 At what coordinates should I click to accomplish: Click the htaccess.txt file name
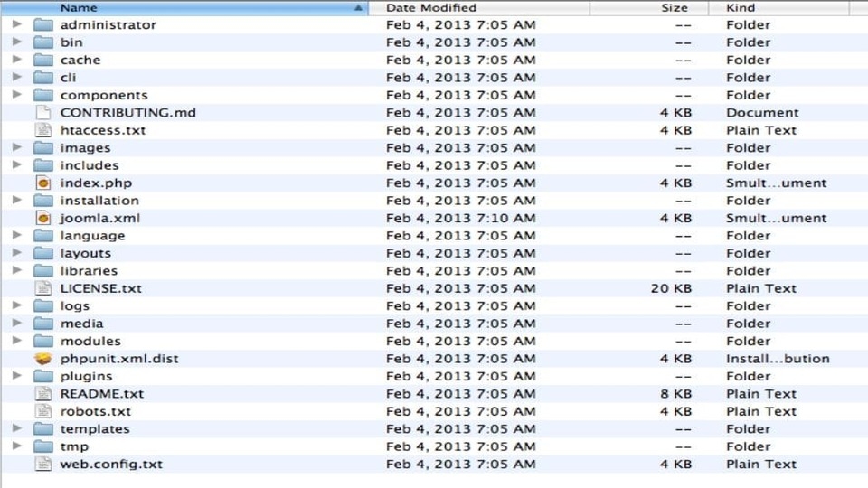coord(103,130)
